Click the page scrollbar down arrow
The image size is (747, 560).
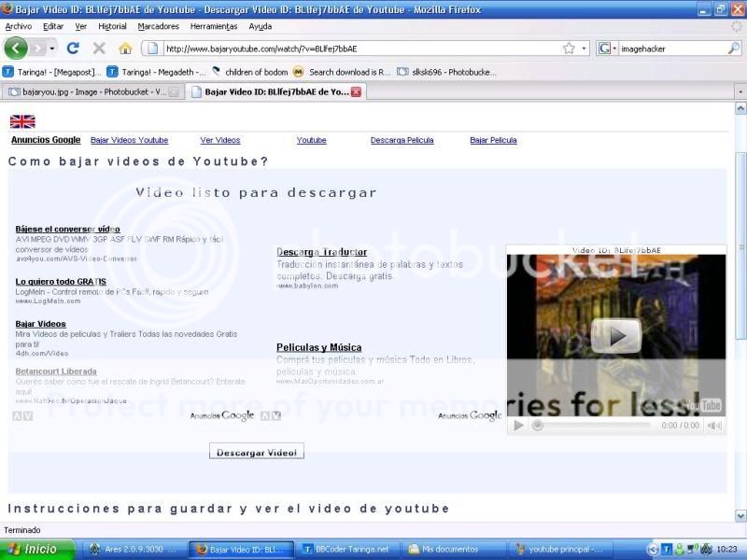click(740, 516)
